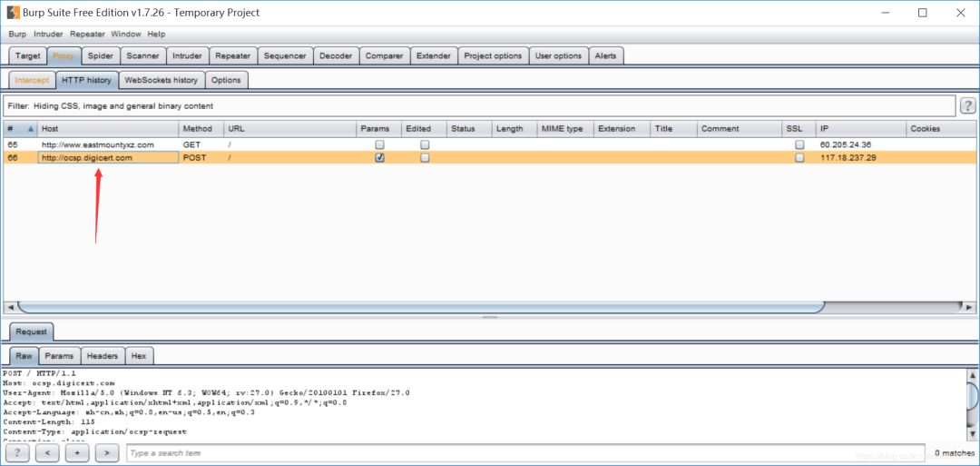This screenshot has height=466, width=980.
Task: Open the filter help question mark button
Action: 967,106
